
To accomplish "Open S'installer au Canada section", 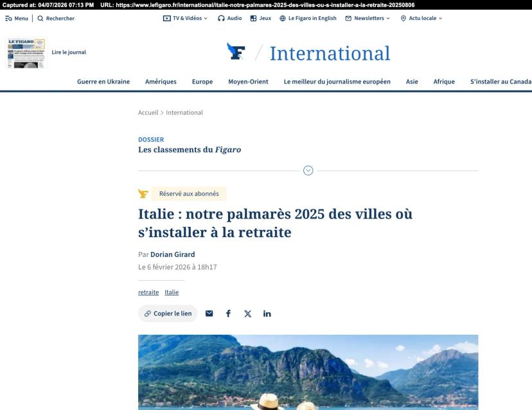I will (501, 82).
